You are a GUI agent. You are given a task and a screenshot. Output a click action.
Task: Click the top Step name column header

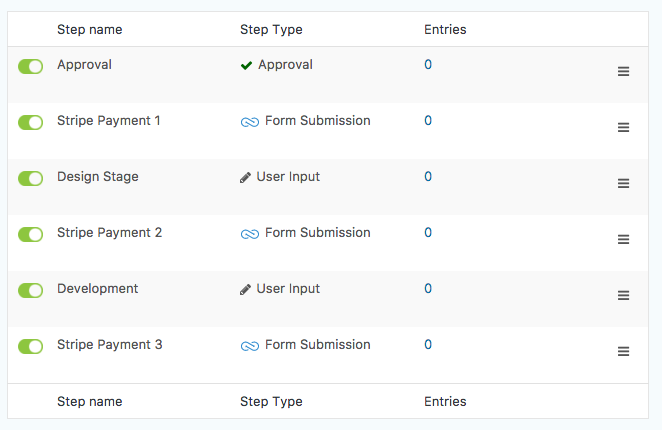pos(89,30)
